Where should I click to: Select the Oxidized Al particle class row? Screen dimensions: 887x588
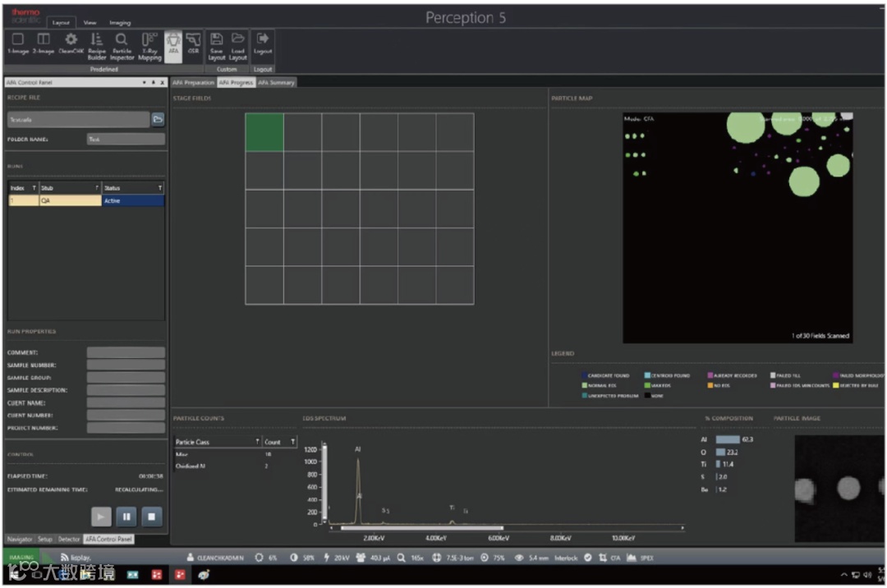[236, 466]
